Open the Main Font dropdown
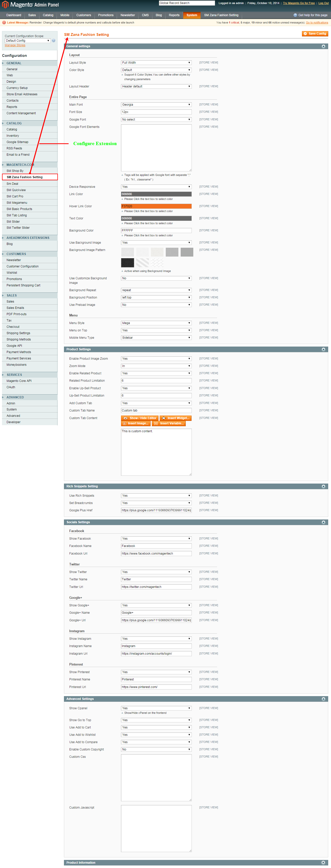 click(x=156, y=105)
